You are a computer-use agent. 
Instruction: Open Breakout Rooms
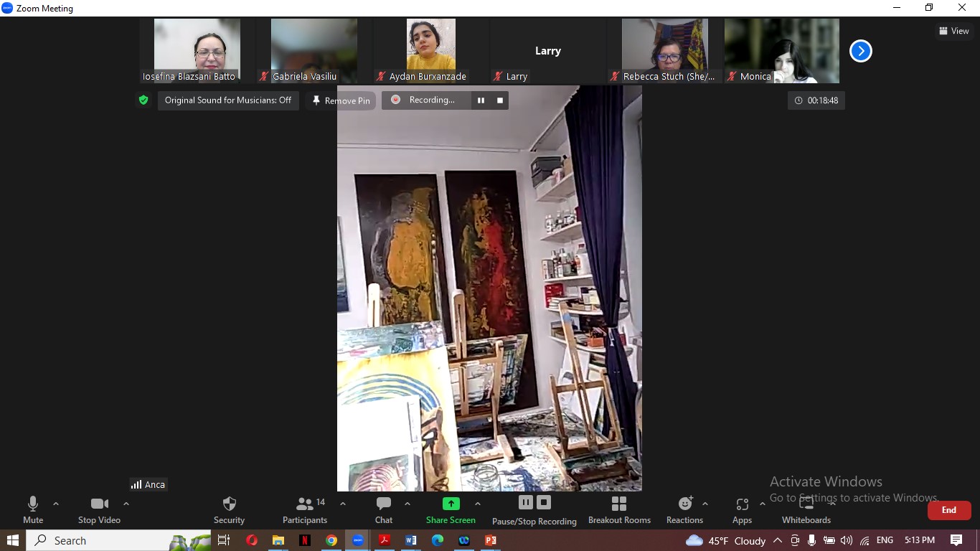(x=619, y=510)
